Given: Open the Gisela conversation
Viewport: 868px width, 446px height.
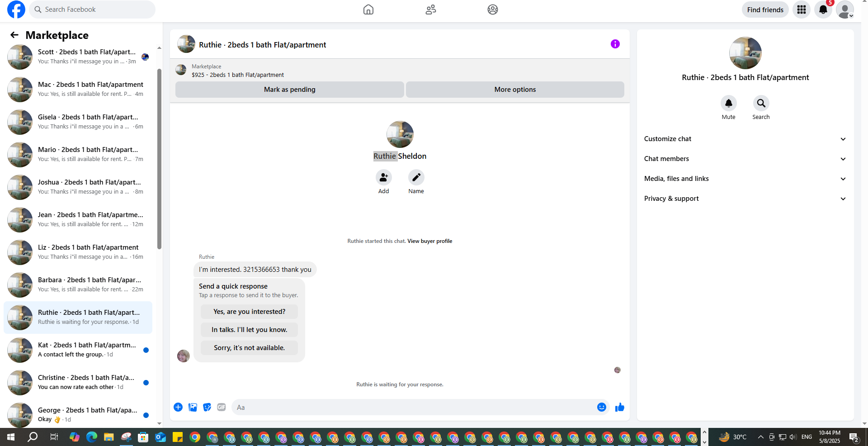Looking at the screenshot, I should 78,122.
